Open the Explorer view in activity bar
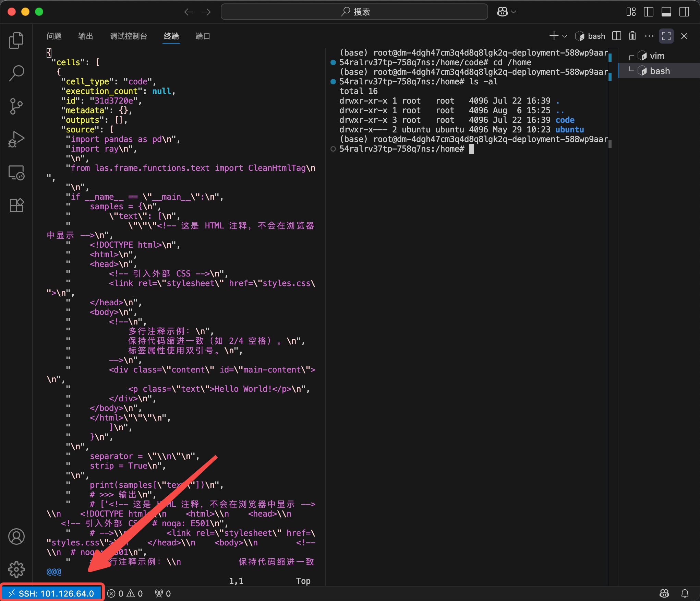The height and width of the screenshot is (601, 700). point(16,40)
